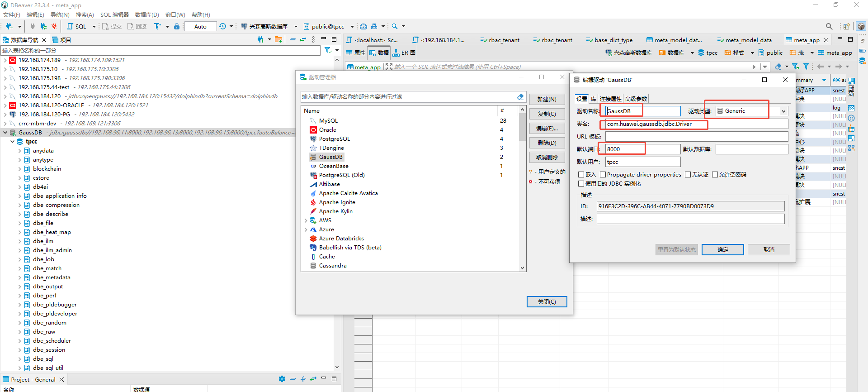This screenshot has height=392, width=868.
Task: Expand the anydata schema node
Action: (x=20, y=151)
